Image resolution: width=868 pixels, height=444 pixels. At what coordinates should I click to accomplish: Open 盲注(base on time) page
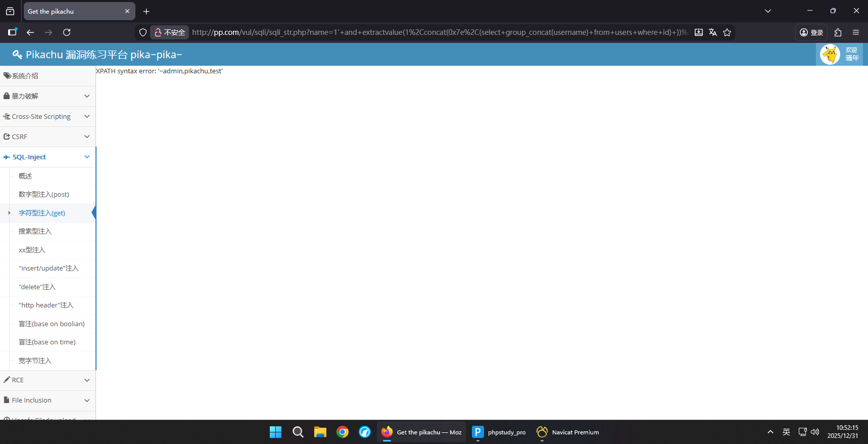[47, 342]
